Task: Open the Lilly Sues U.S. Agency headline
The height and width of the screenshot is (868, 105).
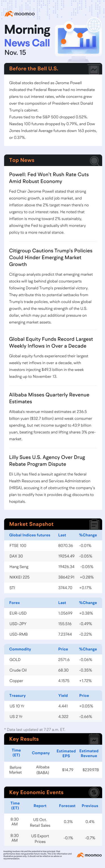Action: tap(47, 460)
